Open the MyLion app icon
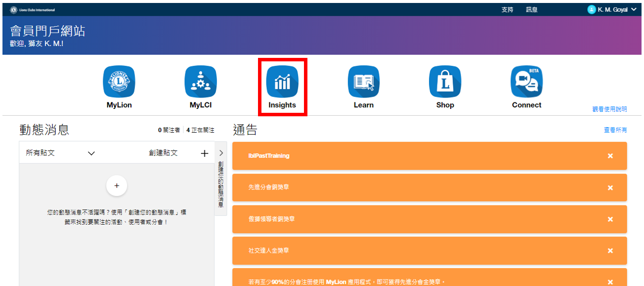Screen dimensions: 644x286 [119, 82]
